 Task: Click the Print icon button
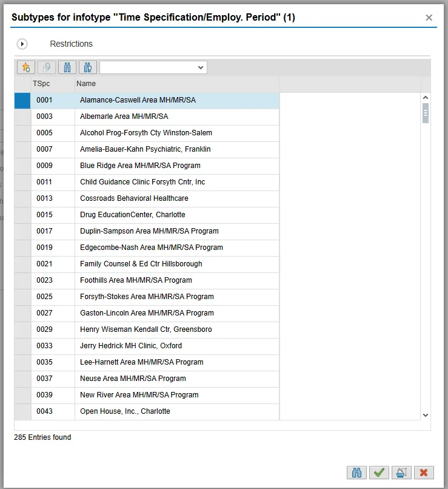[401, 473]
